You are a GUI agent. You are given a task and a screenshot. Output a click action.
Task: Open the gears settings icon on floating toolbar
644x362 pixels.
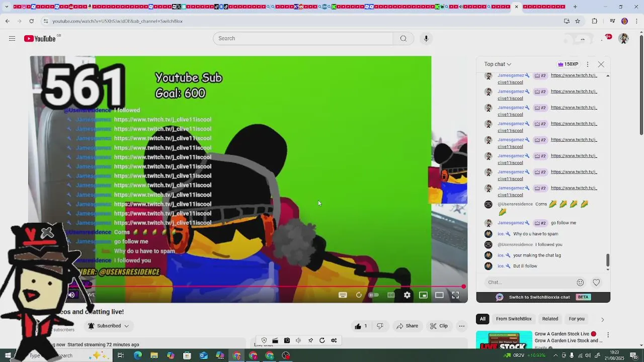pyautogui.click(x=334, y=340)
